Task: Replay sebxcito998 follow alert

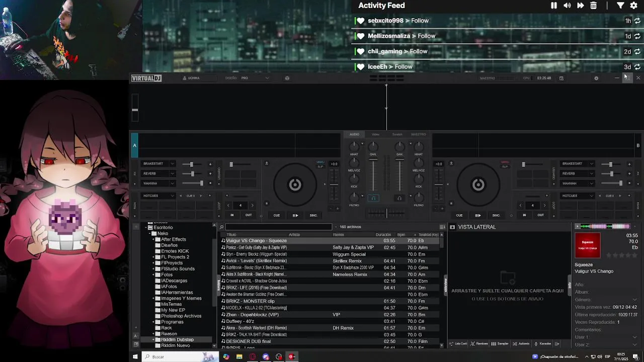Action: point(637,21)
